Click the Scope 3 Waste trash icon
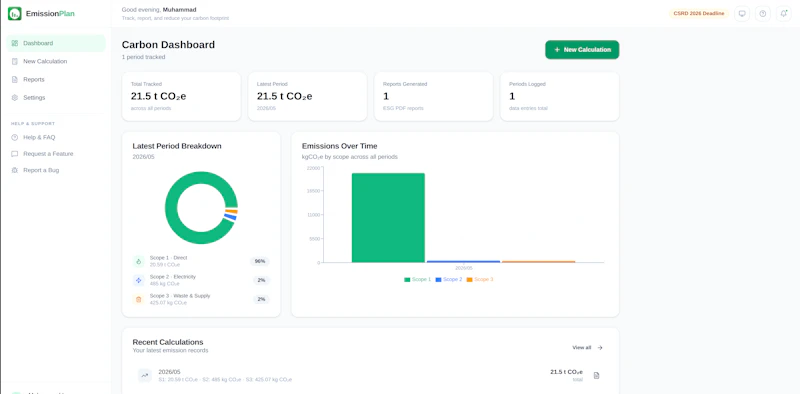The height and width of the screenshot is (394, 800). pyautogui.click(x=138, y=299)
